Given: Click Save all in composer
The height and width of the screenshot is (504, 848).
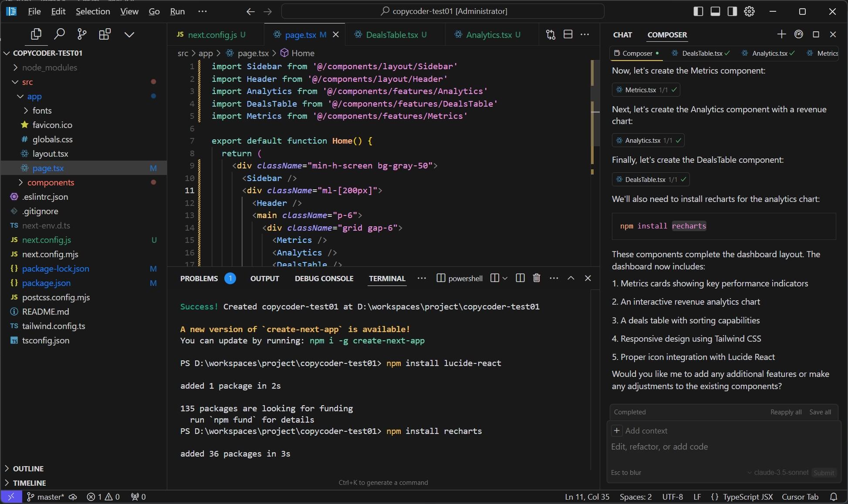Looking at the screenshot, I should coord(820,412).
